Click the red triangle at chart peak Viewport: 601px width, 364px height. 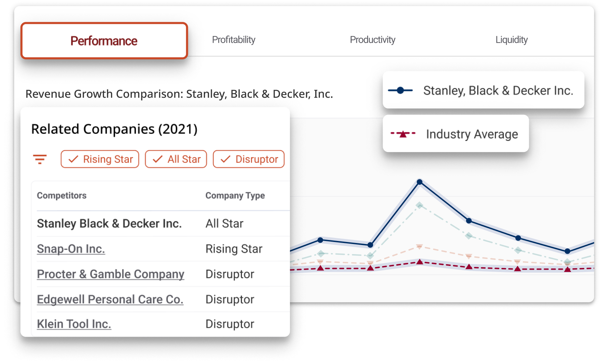pos(419,262)
